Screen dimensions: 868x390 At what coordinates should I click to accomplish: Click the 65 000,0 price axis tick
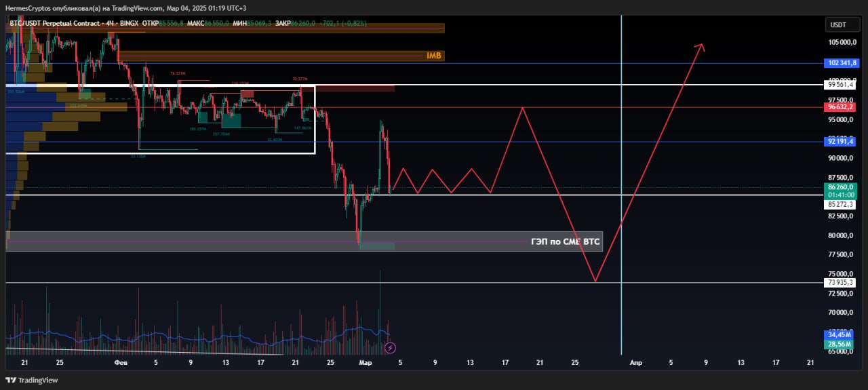coord(842,352)
